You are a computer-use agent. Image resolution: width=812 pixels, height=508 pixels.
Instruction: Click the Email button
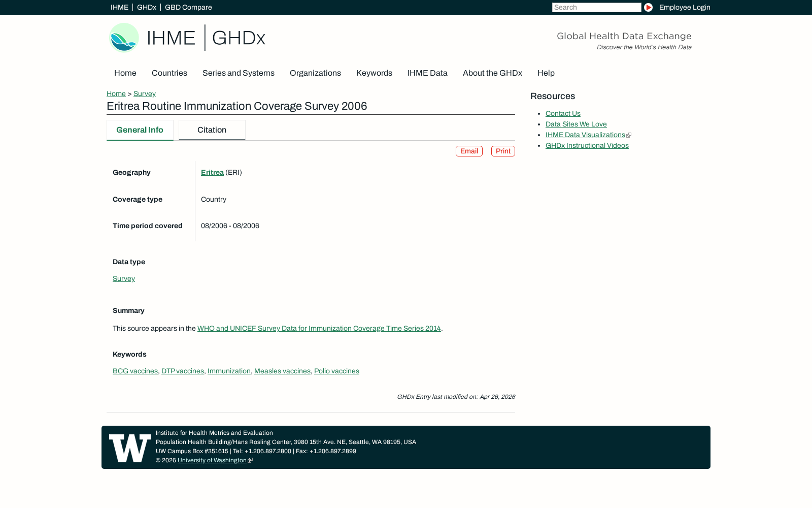pyautogui.click(x=469, y=151)
